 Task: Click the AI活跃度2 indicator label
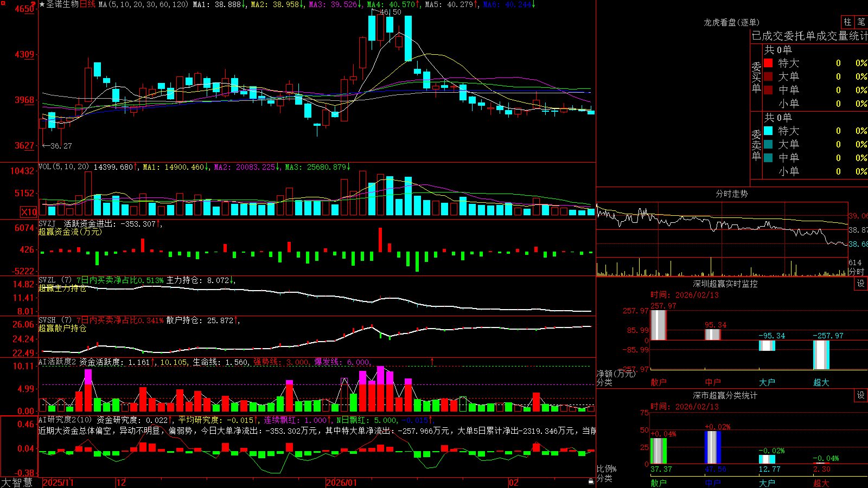[x=58, y=362]
